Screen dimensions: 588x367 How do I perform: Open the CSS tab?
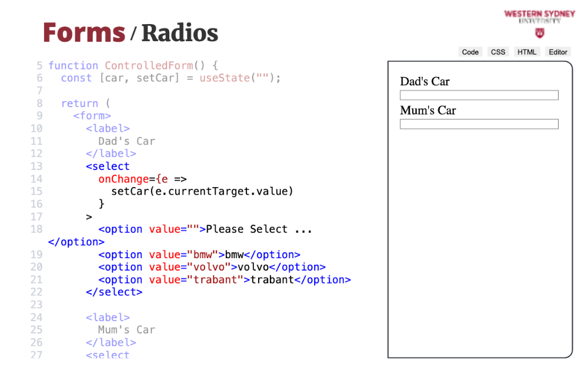coord(498,52)
